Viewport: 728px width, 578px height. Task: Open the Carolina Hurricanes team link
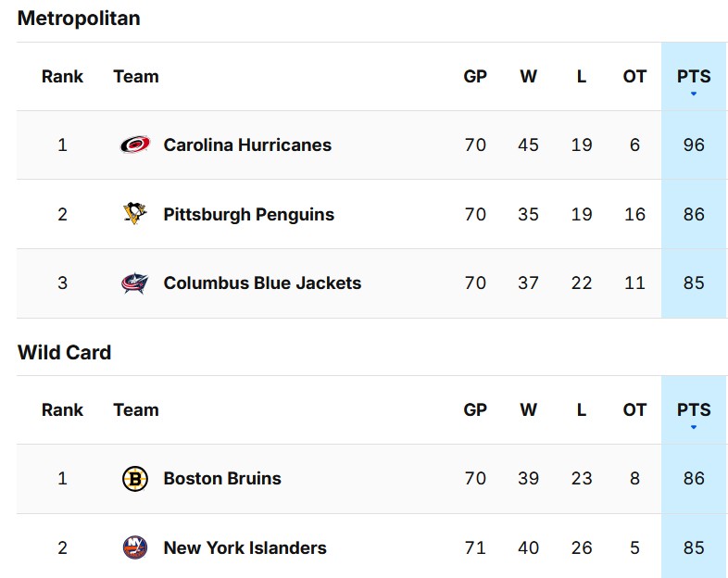(247, 144)
